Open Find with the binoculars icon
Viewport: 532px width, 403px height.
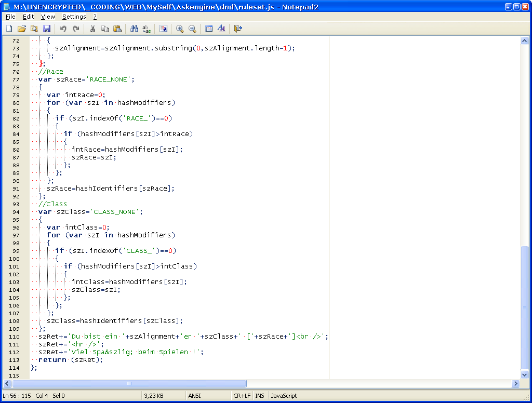click(x=135, y=29)
